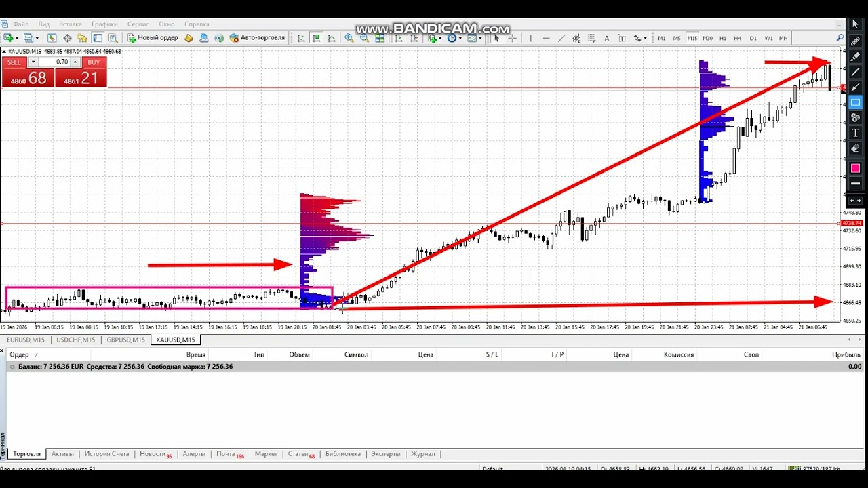
Task: Open Bandicam line thickness selector
Action: [x=855, y=184]
